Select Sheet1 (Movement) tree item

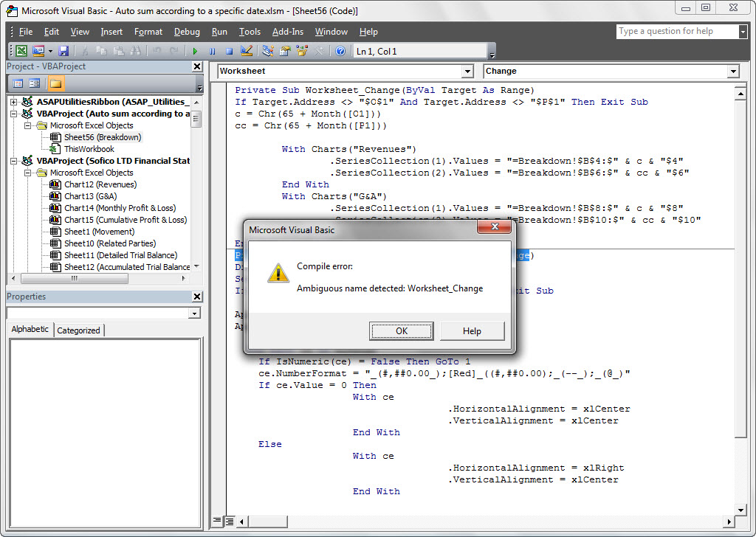pyautogui.click(x=100, y=232)
